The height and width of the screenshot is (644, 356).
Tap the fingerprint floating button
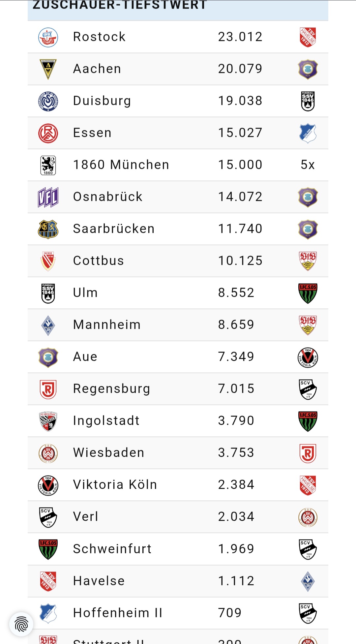pos(21,624)
